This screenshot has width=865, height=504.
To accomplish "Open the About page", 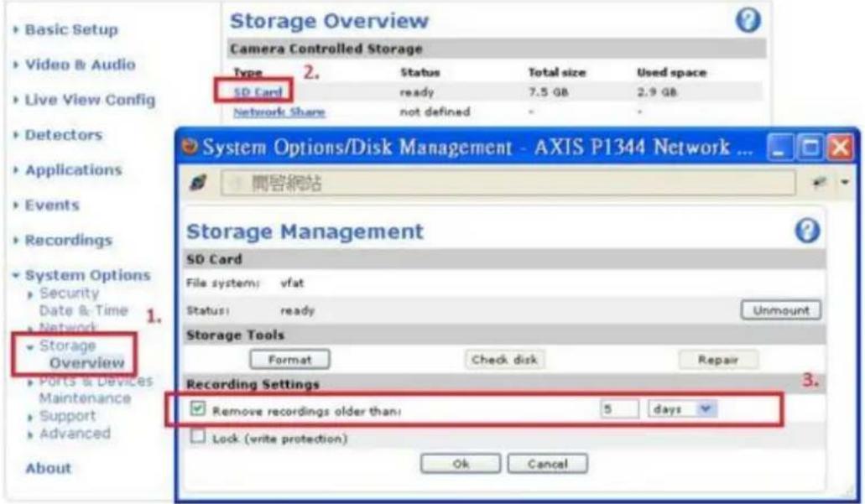I will [x=48, y=468].
